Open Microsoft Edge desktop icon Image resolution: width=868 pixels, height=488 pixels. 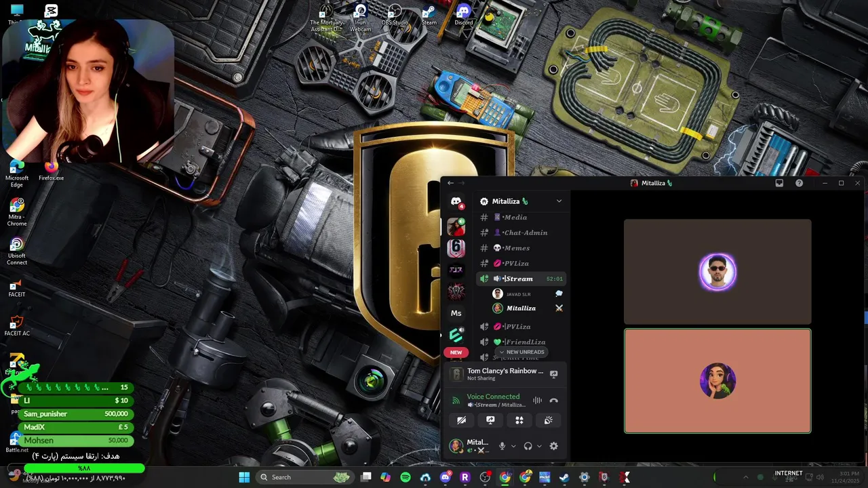tap(17, 174)
